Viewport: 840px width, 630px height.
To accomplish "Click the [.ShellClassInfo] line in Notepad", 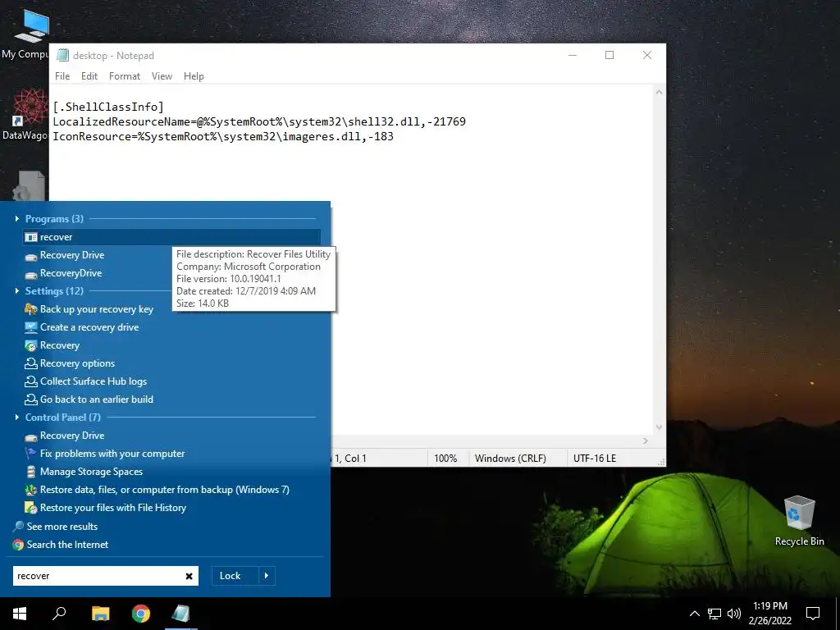I will (108, 107).
